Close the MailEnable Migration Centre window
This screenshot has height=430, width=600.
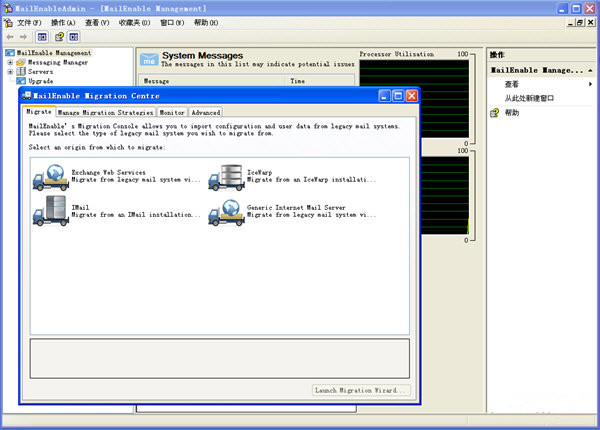pos(412,96)
